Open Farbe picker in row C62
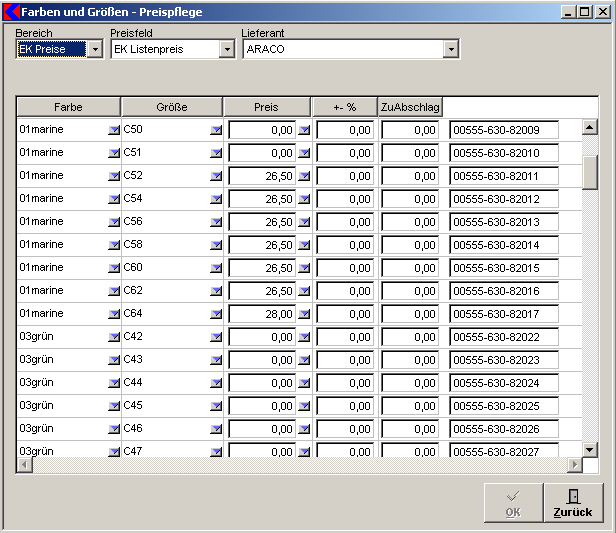This screenshot has width=616, height=533. pyautogui.click(x=114, y=291)
